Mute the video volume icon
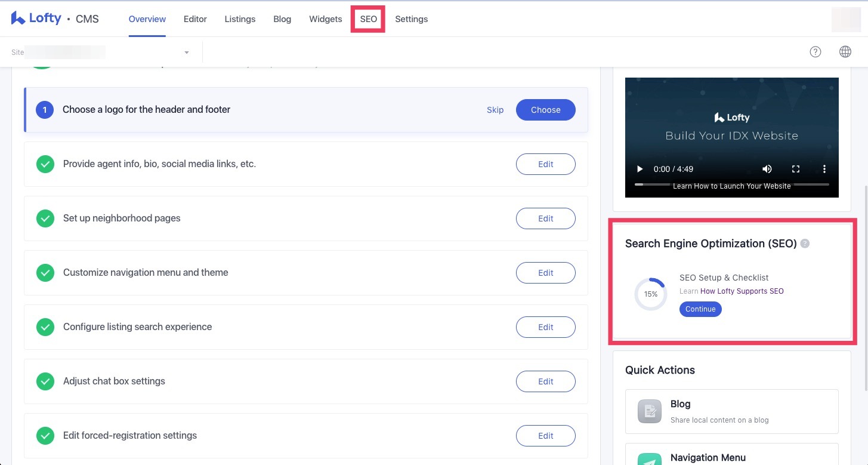The width and height of the screenshot is (868, 465). point(767,169)
